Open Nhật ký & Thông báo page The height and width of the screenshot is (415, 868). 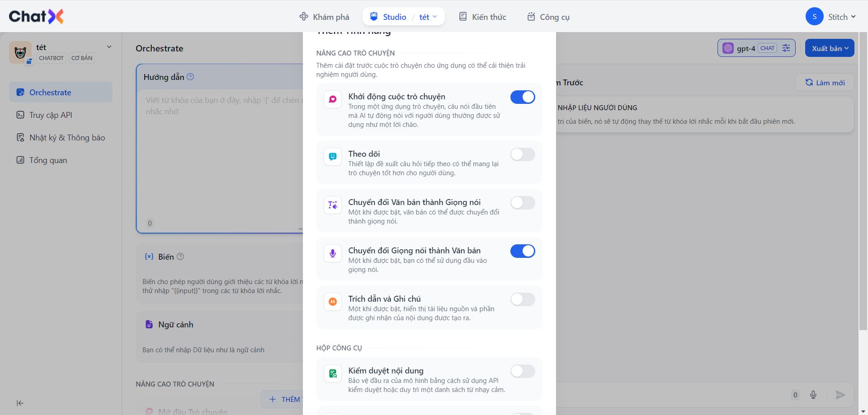coord(61,137)
